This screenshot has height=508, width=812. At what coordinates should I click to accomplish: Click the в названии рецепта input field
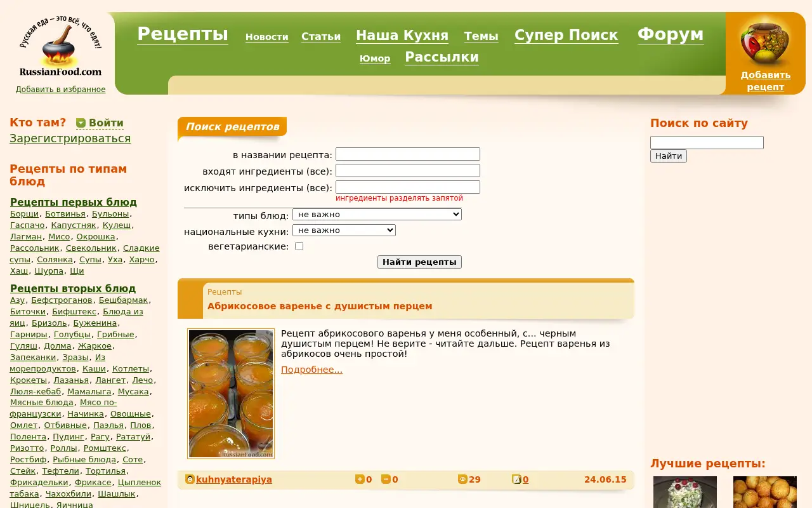click(x=408, y=154)
